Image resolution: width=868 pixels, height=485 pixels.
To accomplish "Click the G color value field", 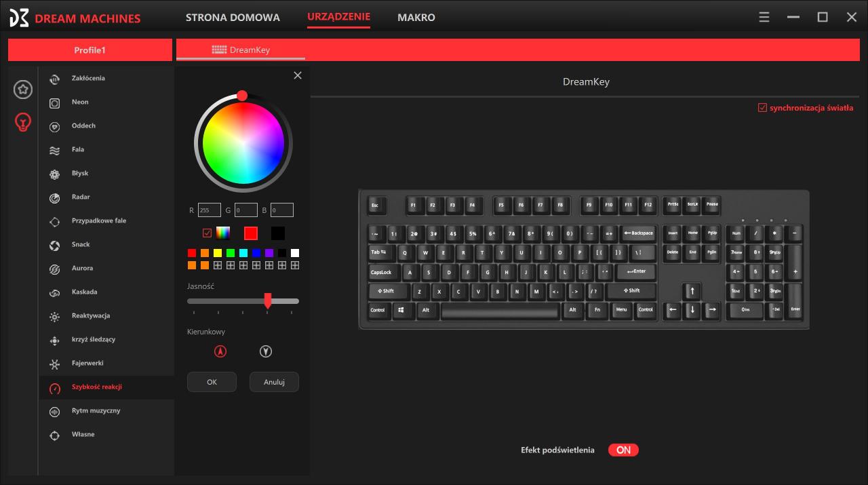I will coord(246,210).
